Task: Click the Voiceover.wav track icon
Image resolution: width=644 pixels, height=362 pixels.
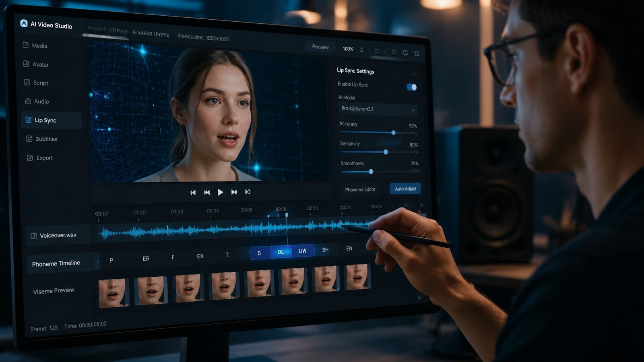Action: 34,236
